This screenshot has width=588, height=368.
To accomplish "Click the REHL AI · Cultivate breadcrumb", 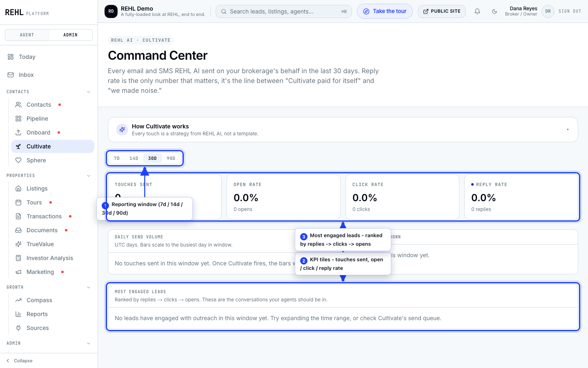I will 141,40.
